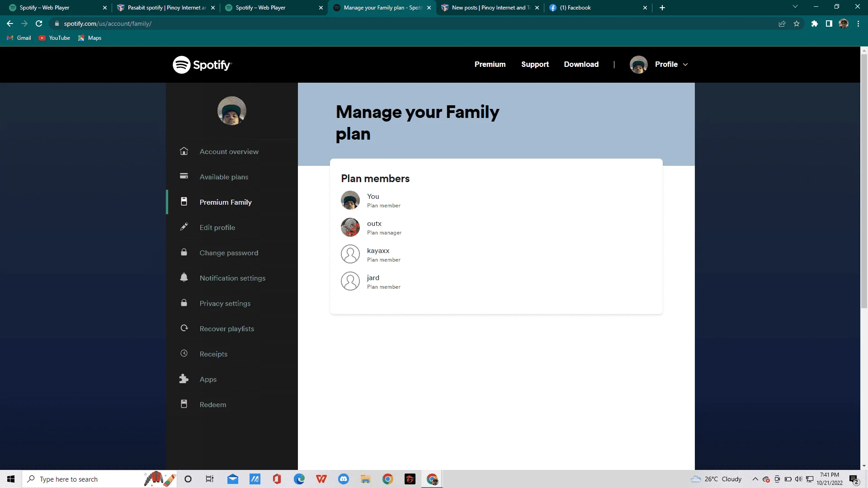This screenshot has height=488, width=868.
Task: Click your own plan member avatar
Action: (x=350, y=200)
